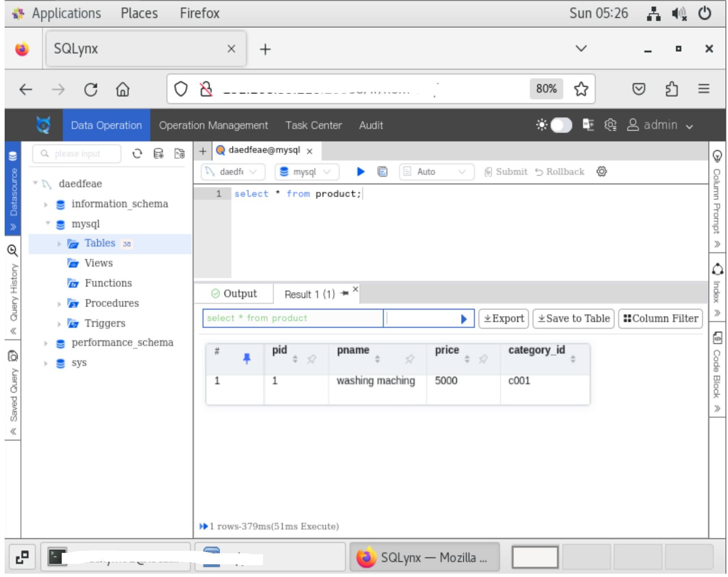
Task: Collapse the daedfeae connection node
Action: pos(36,183)
